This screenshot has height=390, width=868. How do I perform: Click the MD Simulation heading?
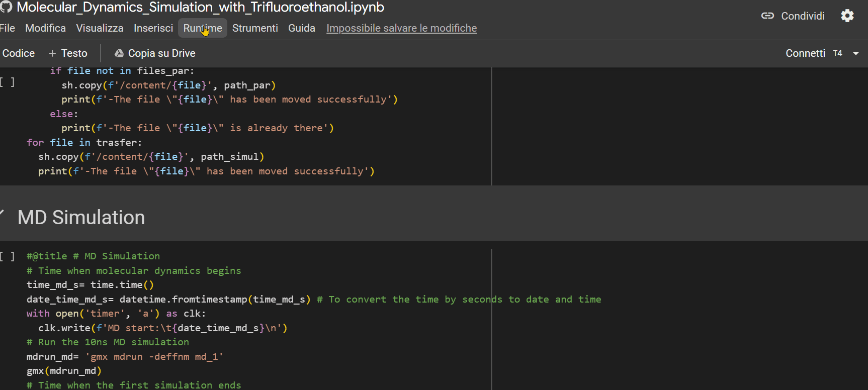[x=81, y=218]
